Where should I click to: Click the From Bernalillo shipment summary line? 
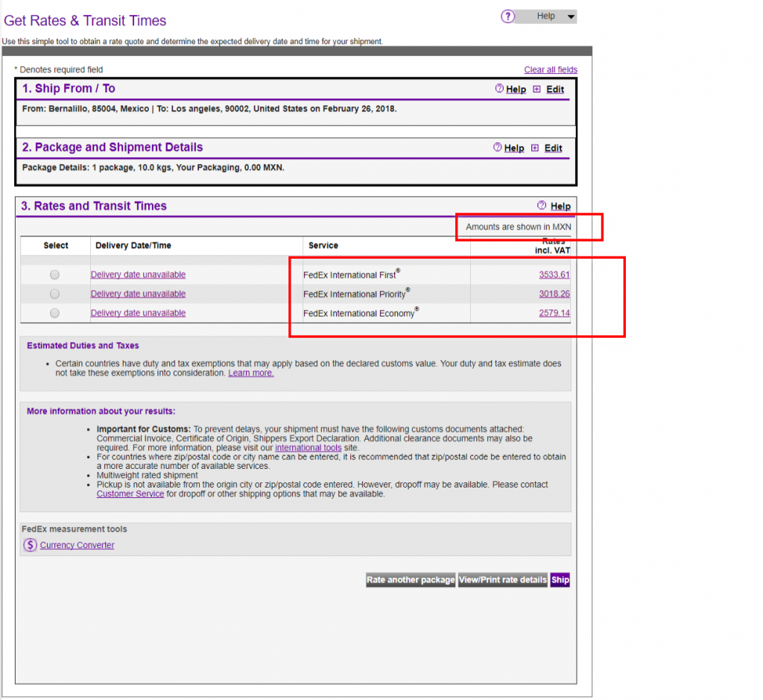click(209, 109)
